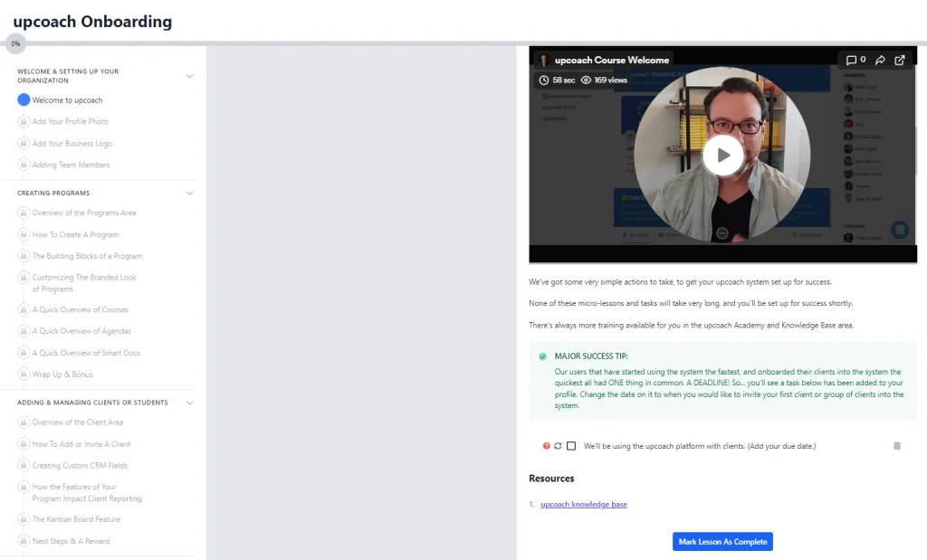Open the Adding Team Members lesson
Screen dimensions: 927x560
click(71, 165)
